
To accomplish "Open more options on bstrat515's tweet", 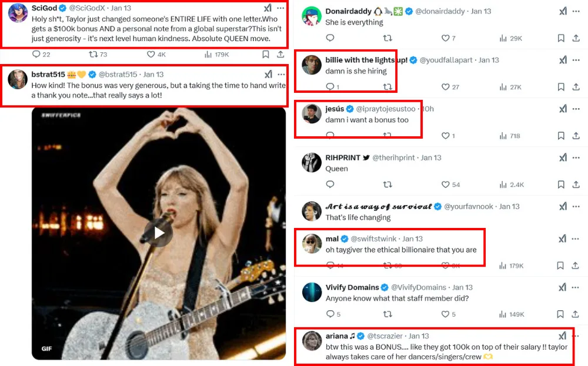I will (x=281, y=75).
